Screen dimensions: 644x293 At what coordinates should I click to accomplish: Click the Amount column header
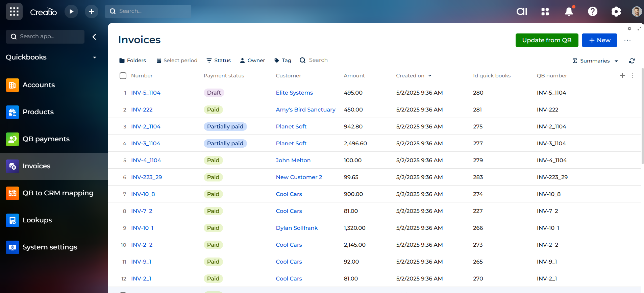[x=354, y=76]
